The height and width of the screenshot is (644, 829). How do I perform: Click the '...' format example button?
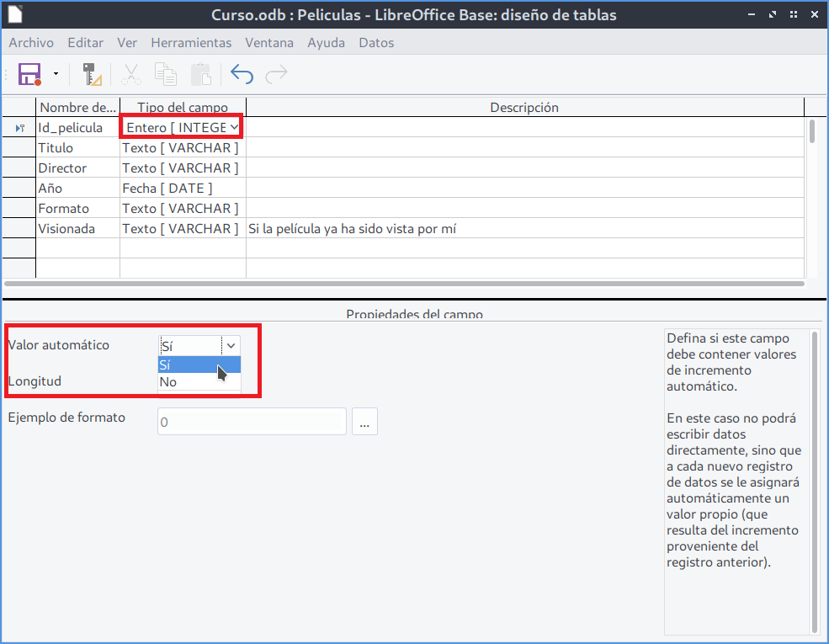(x=364, y=422)
